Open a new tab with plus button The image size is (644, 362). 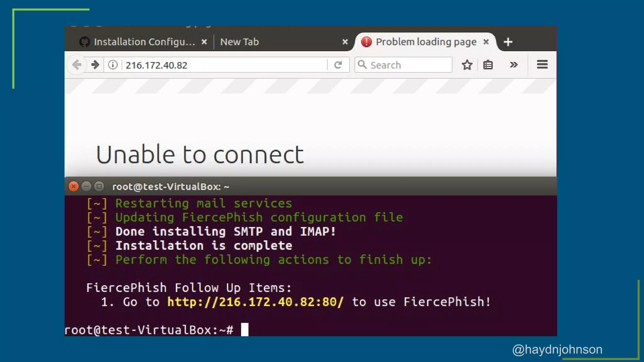pyautogui.click(x=508, y=42)
